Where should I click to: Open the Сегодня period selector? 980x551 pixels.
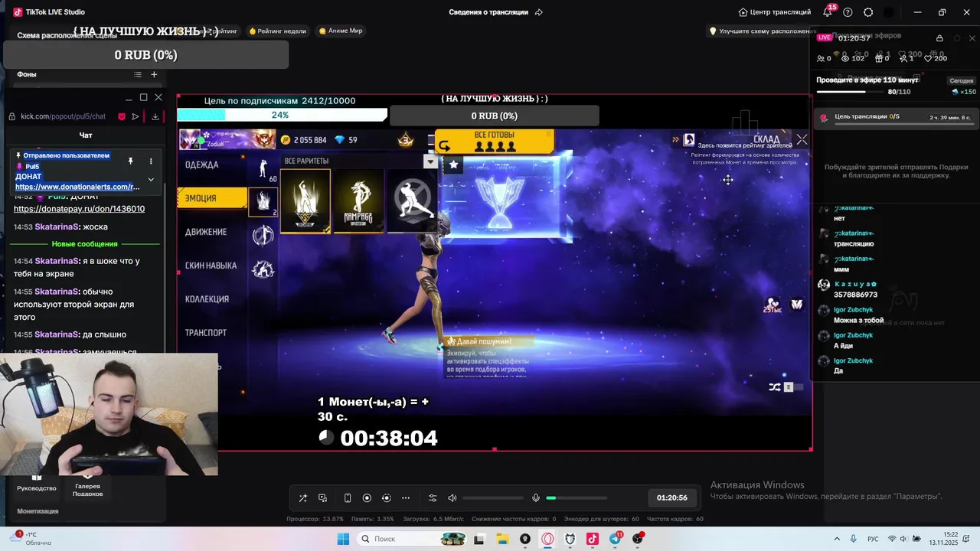[x=962, y=80]
